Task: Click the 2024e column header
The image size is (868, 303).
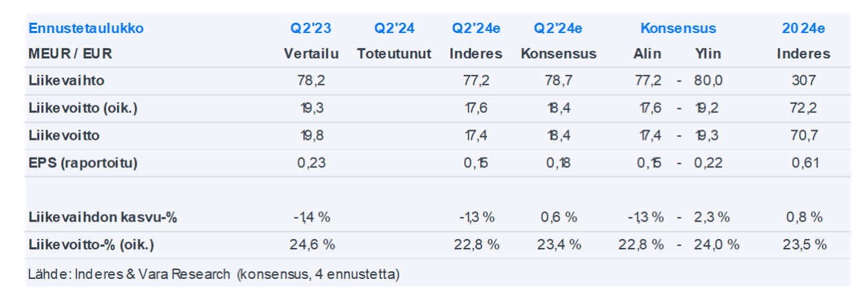Action: tap(803, 29)
